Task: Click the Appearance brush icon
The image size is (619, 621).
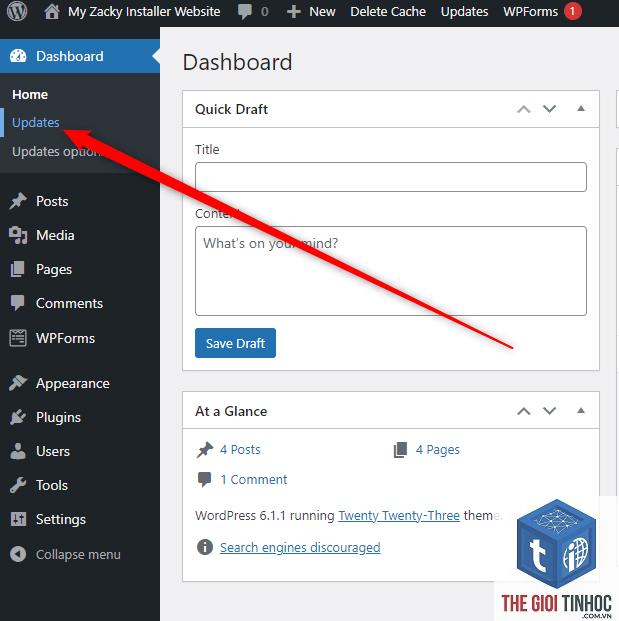Action: tap(18, 383)
